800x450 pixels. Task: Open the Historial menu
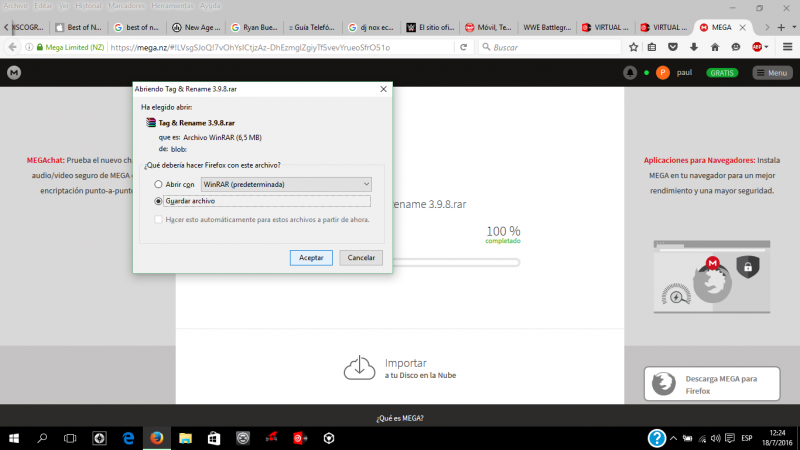[x=88, y=6]
